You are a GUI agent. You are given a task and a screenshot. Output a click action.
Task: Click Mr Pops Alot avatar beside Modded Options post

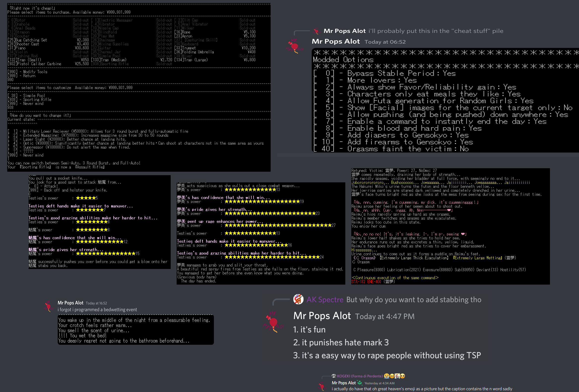pyautogui.click(x=294, y=46)
